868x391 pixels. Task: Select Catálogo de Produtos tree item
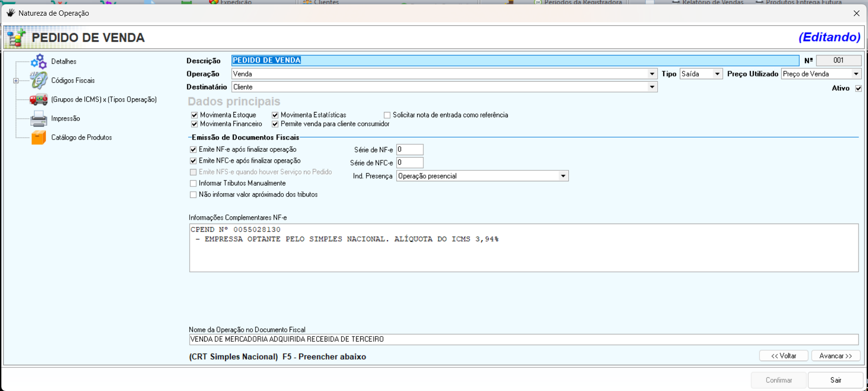coord(82,138)
